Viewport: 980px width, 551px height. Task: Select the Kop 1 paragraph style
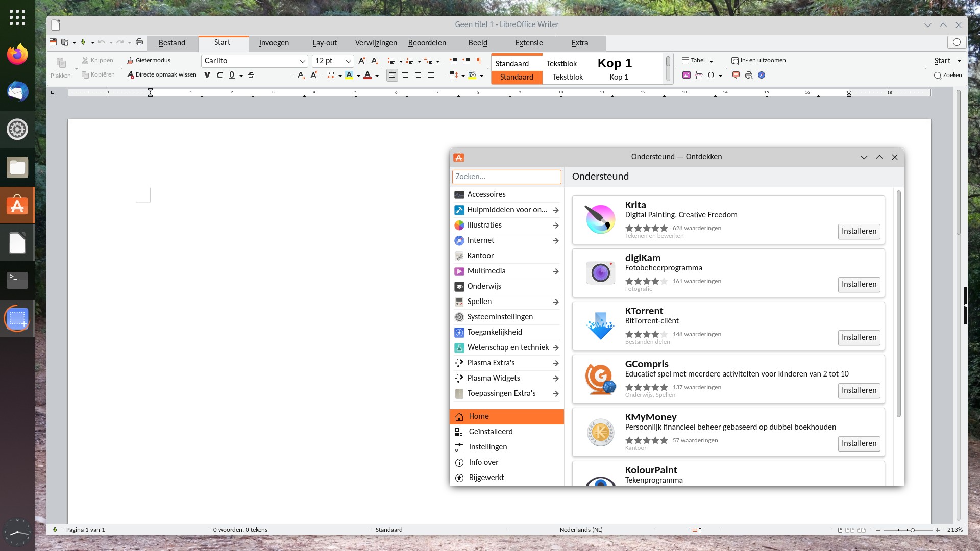pyautogui.click(x=619, y=69)
